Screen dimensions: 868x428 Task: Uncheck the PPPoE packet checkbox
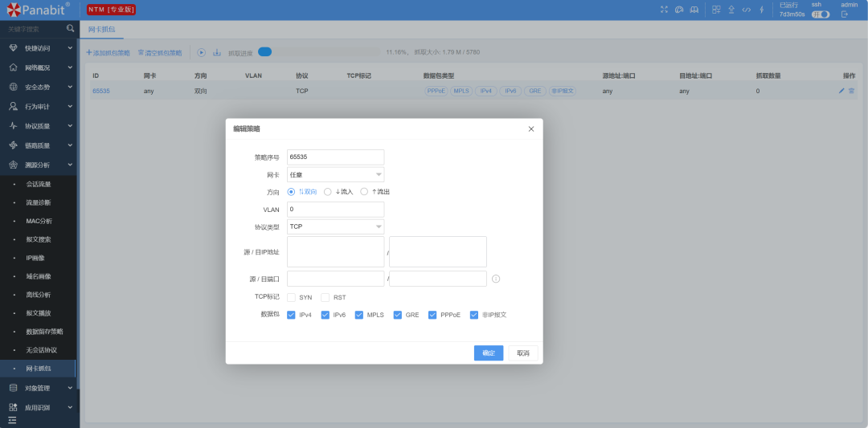click(432, 315)
